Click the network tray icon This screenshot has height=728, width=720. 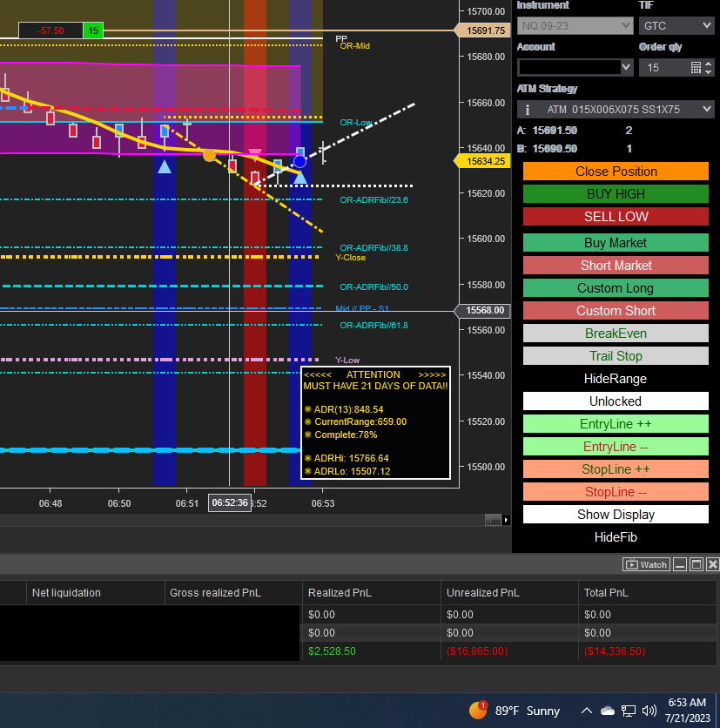pos(628,711)
